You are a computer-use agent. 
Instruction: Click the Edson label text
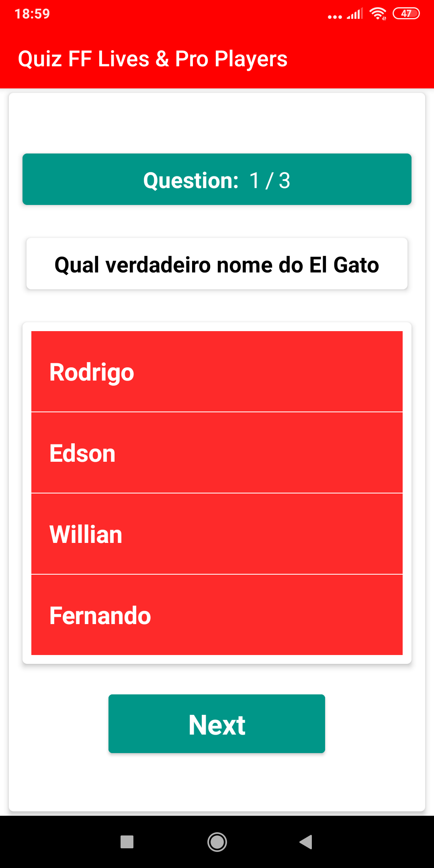pos(82,453)
